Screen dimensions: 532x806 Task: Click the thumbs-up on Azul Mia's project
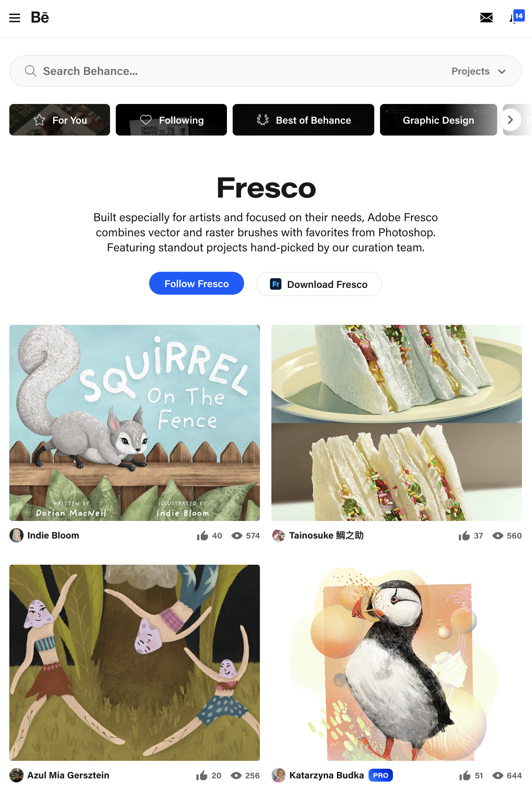pyautogui.click(x=202, y=776)
